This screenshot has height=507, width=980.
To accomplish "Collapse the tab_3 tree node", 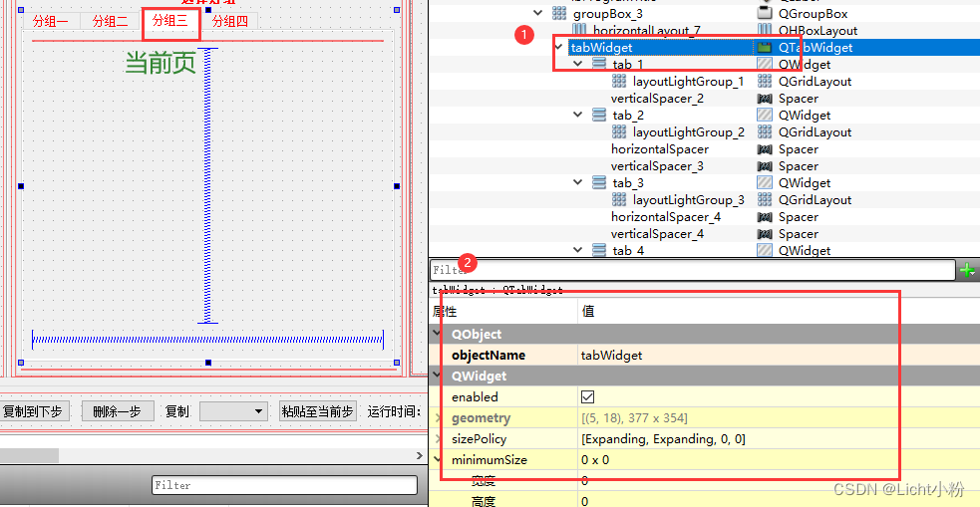I will 579,182.
